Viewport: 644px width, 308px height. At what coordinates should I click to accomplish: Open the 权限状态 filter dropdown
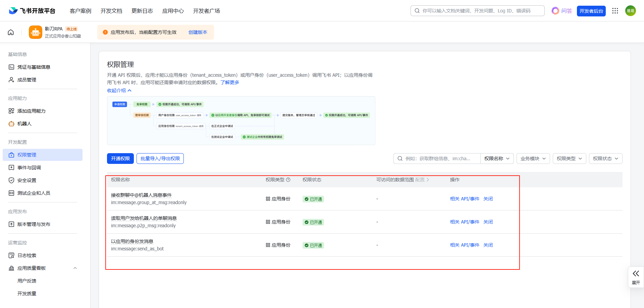pos(605,159)
